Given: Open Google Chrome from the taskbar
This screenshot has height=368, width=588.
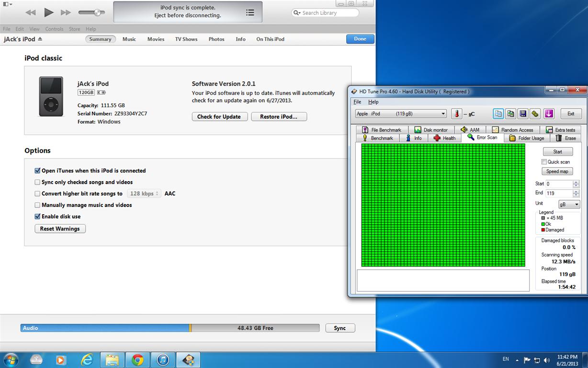Looking at the screenshot, I should pos(137,360).
